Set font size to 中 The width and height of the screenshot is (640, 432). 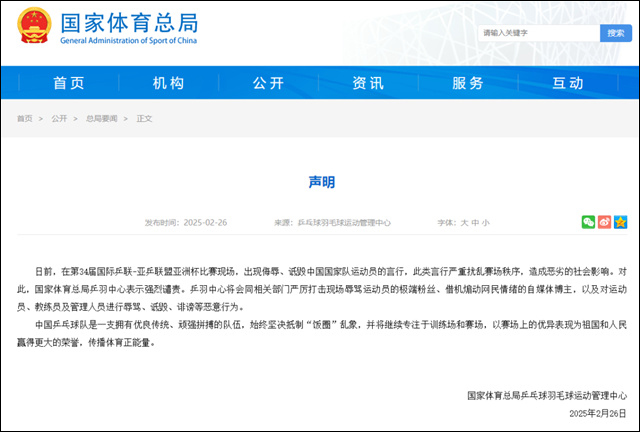(x=475, y=223)
